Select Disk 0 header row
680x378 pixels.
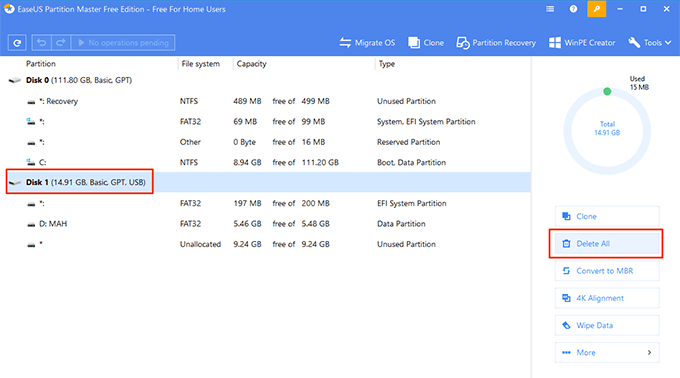(x=265, y=80)
